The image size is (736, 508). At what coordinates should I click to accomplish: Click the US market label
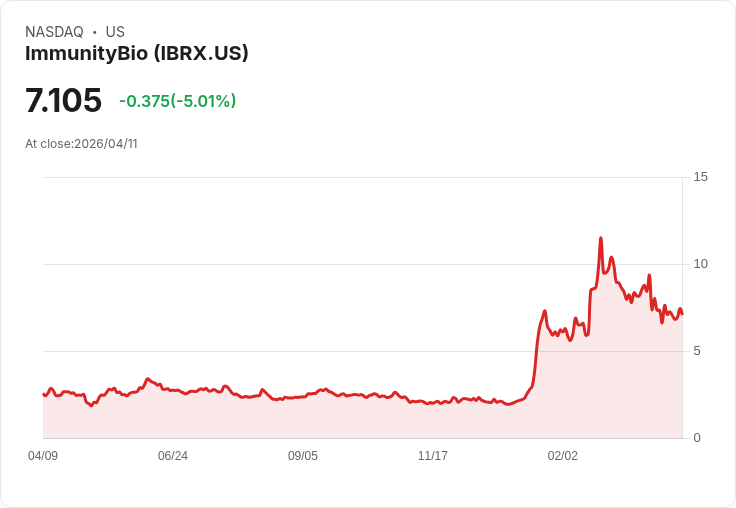click(115, 32)
